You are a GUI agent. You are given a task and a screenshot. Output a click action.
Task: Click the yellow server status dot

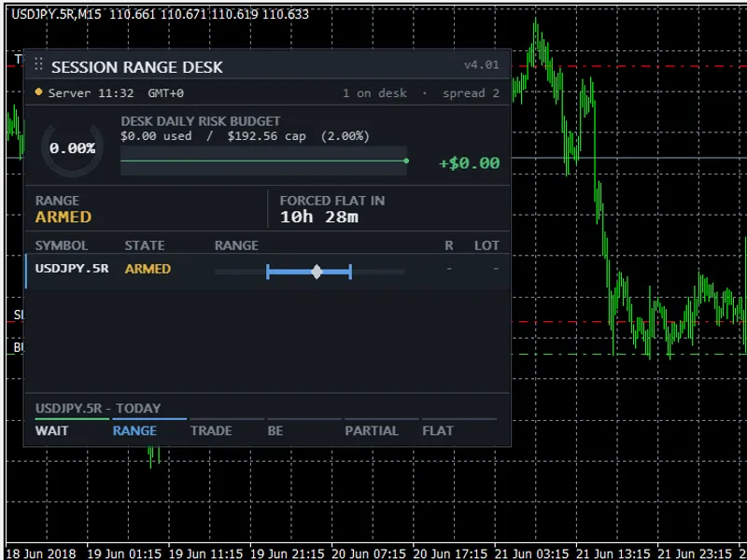[38, 91]
